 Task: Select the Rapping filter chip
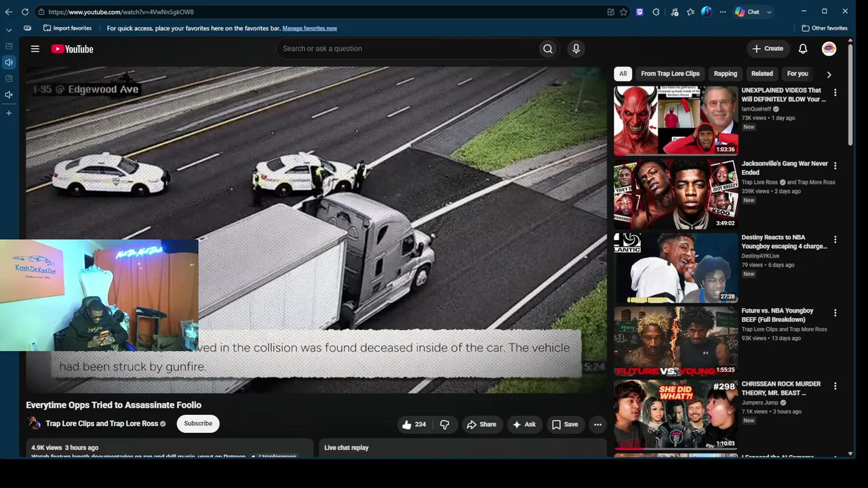pyautogui.click(x=725, y=74)
